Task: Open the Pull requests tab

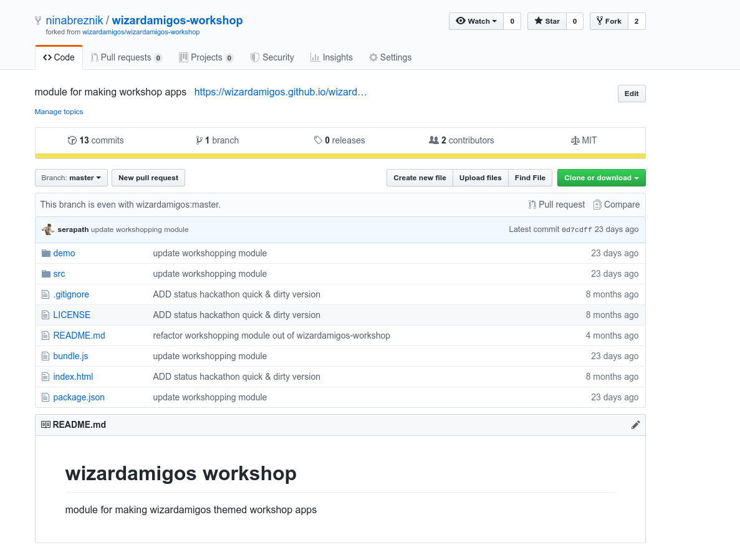Action: (x=127, y=57)
